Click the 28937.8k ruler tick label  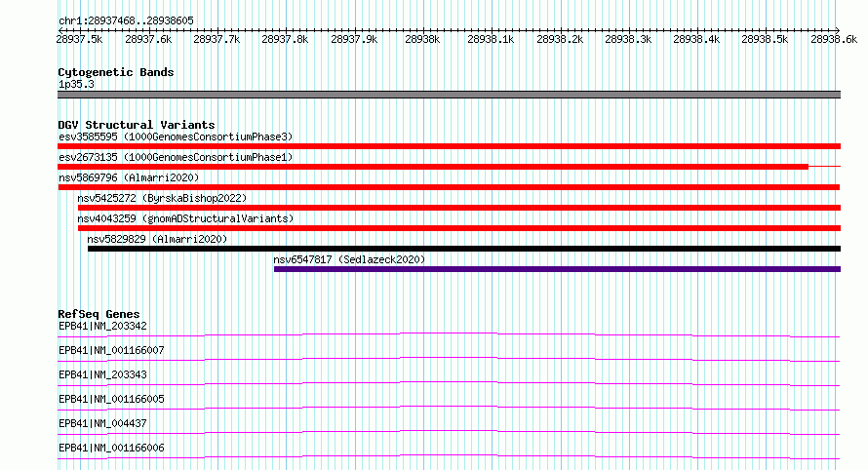tap(285, 39)
